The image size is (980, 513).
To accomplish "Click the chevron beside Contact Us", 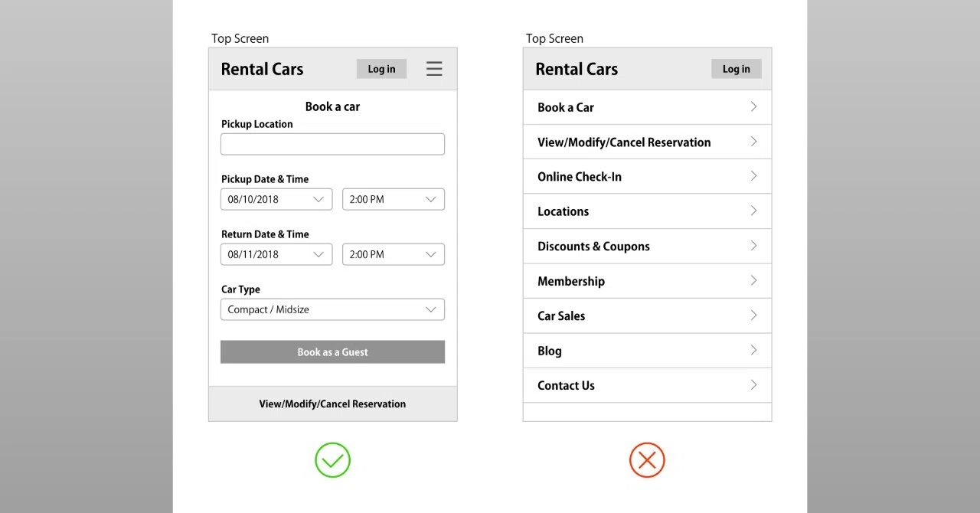I will tap(754, 385).
